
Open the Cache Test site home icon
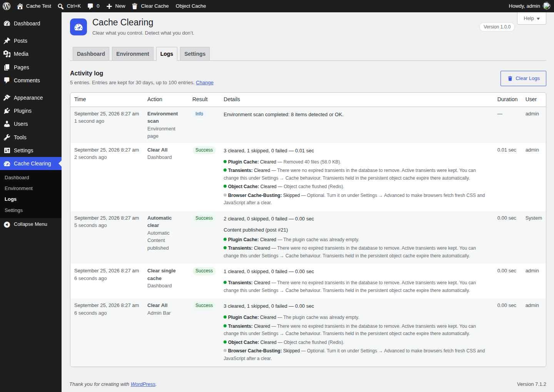[20, 6]
